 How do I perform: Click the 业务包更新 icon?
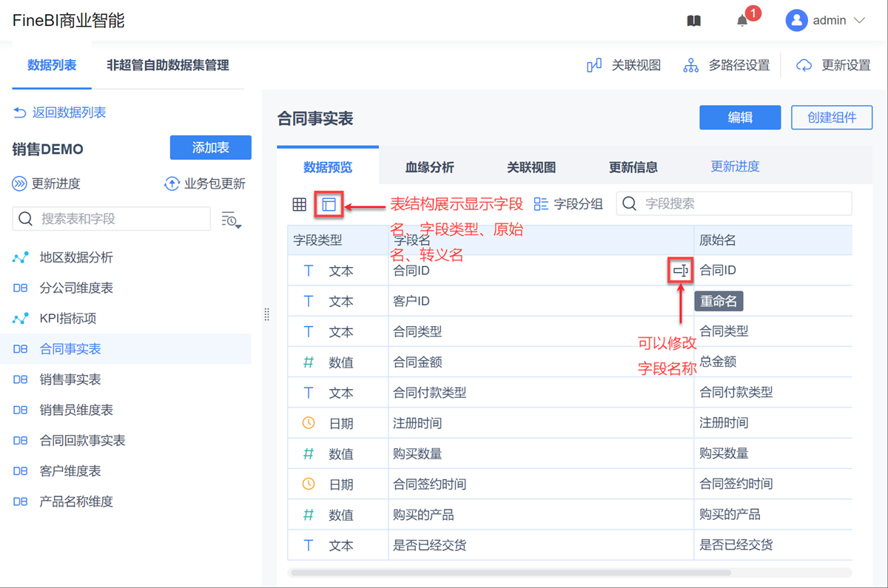click(x=172, y=183)
